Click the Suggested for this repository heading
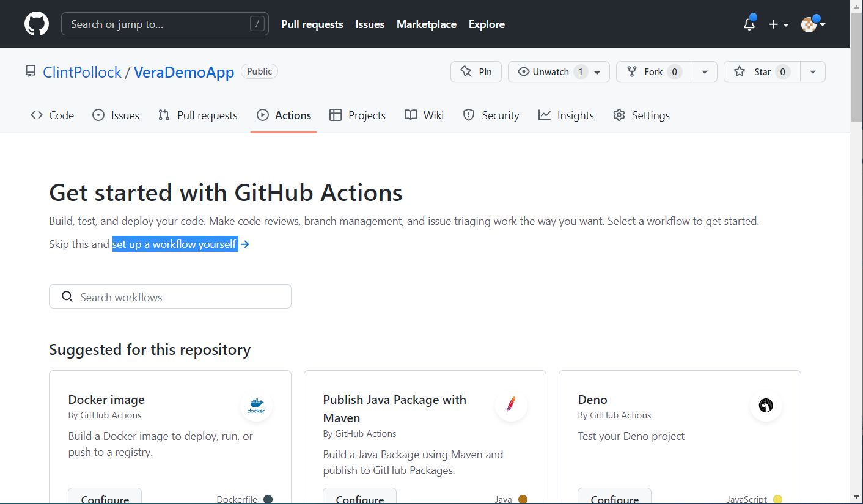 click(x=150, y=349)
